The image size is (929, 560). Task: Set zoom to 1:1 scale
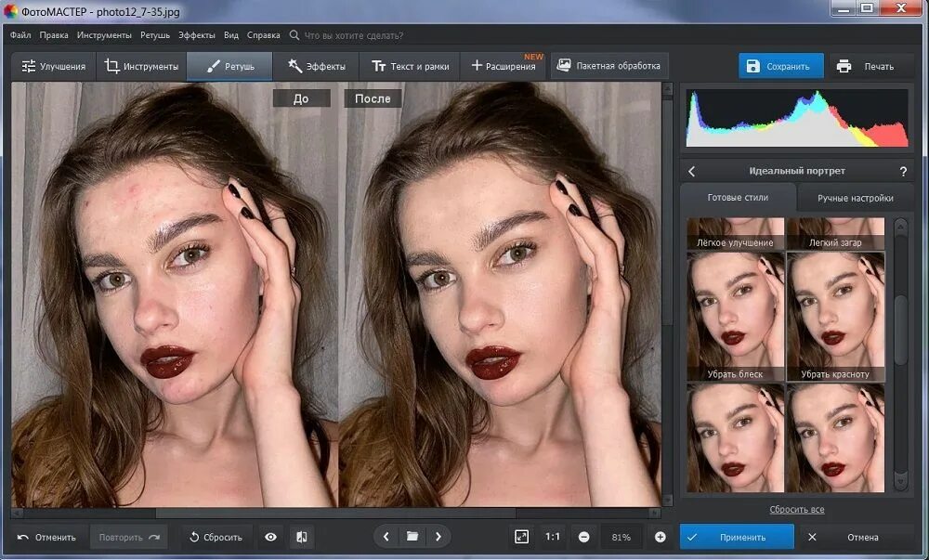coord(552,537)
